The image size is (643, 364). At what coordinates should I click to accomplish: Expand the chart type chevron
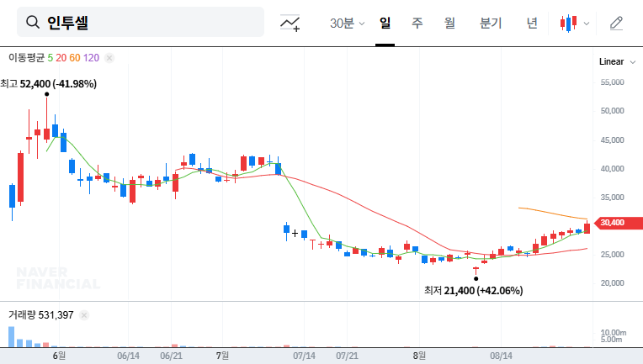(x=587, y=24)
